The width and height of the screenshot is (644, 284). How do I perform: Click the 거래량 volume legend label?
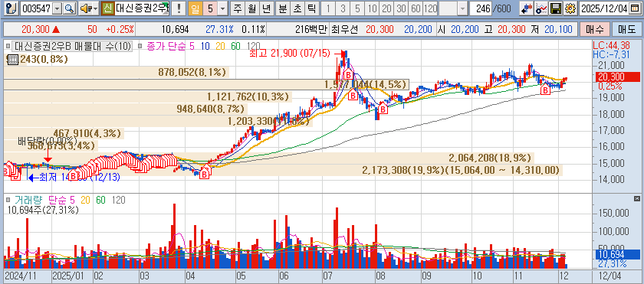(28, 200)
